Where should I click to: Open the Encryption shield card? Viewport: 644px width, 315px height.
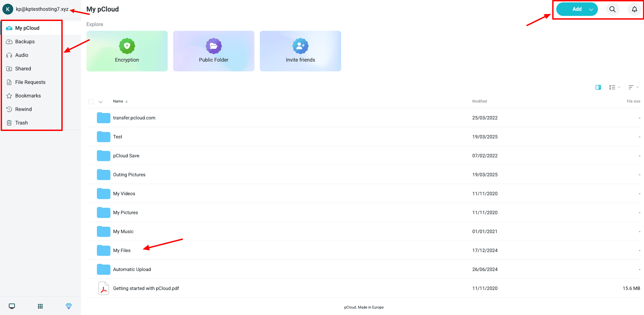click(127, 51)
